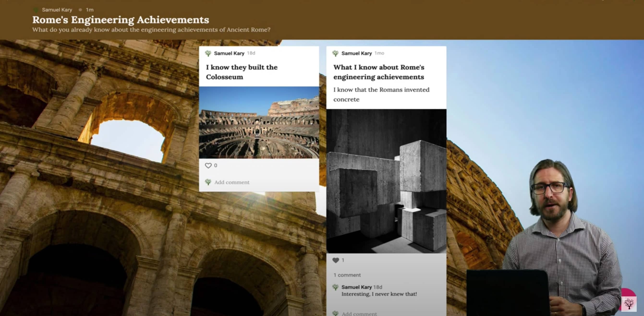Click the commenter avatar beside 'Interesting' comment
The image size is (644, 316).
point(335,287)
